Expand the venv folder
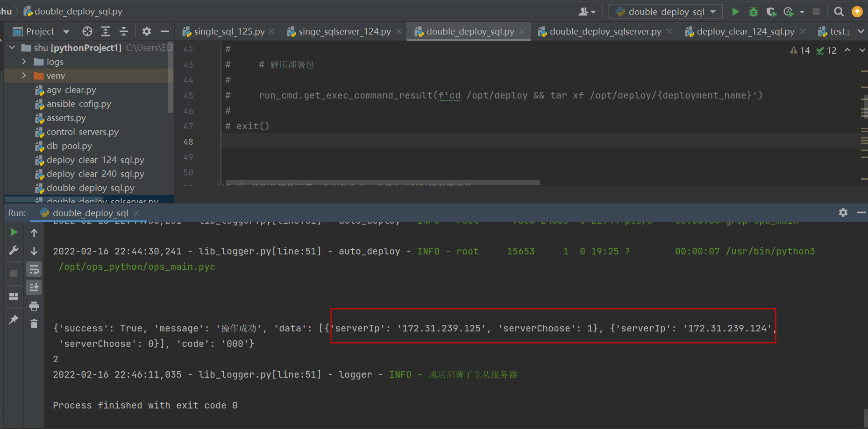This screenshot has height=429, width=868. pos(24,76)
